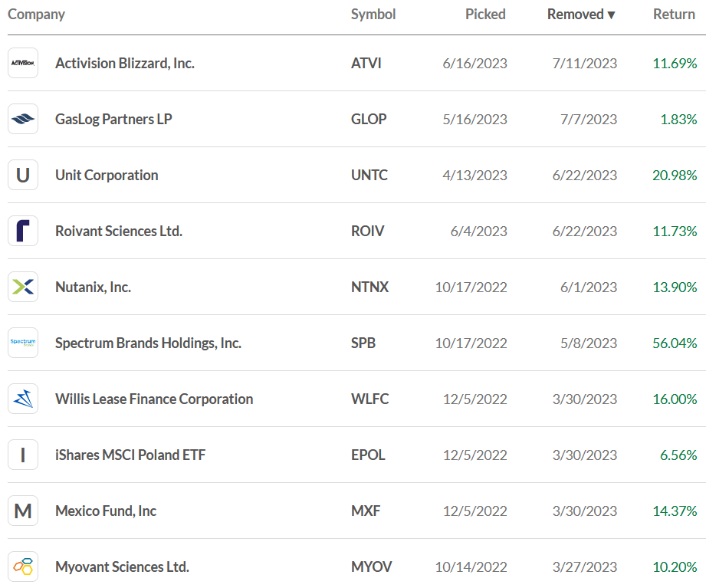Sort table by Company column header
Image resolution: width=706 pixels, height=588 pixels.
36,15
